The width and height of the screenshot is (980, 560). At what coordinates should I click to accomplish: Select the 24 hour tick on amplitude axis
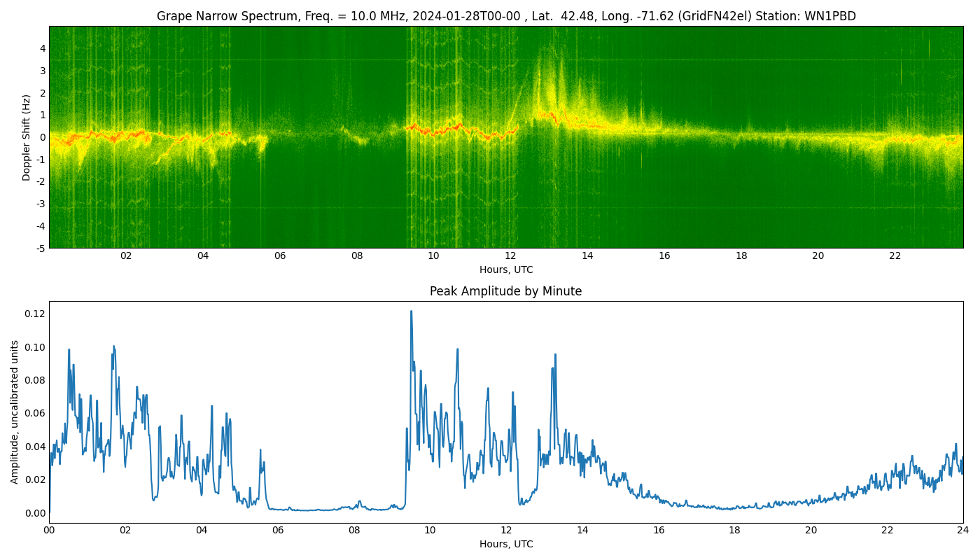point(962,531)
